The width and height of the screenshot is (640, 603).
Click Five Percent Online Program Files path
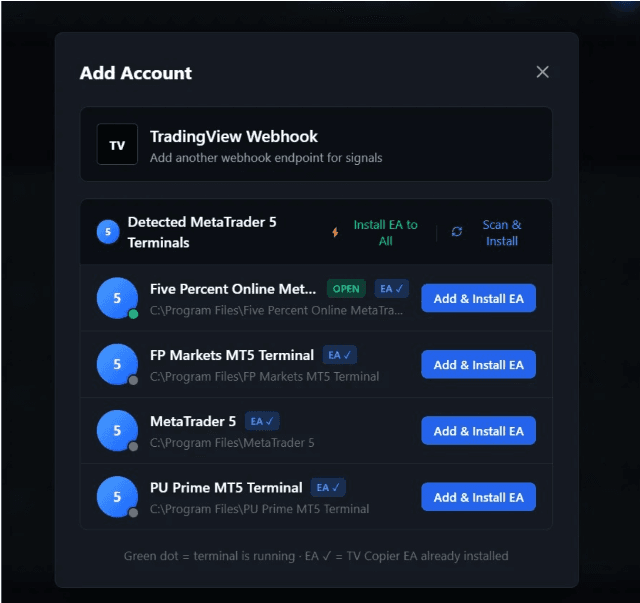276,311
